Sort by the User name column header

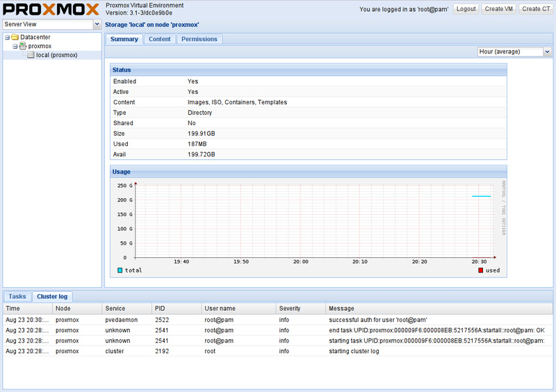point(238,309)
